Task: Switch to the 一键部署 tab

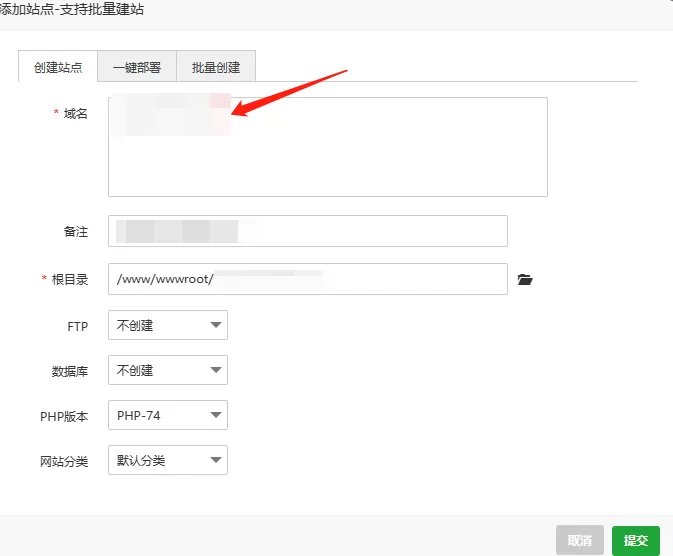Action: coord(137,67)
